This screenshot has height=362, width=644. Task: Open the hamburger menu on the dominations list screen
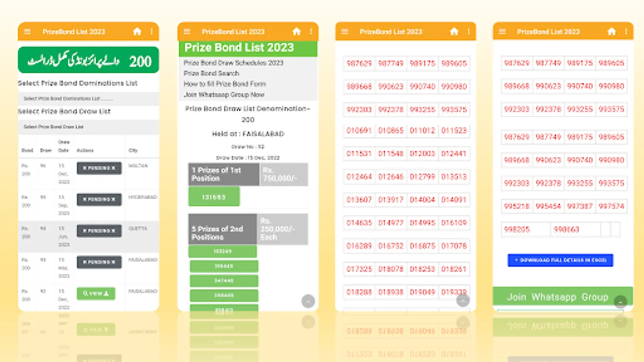coord(27,32)
